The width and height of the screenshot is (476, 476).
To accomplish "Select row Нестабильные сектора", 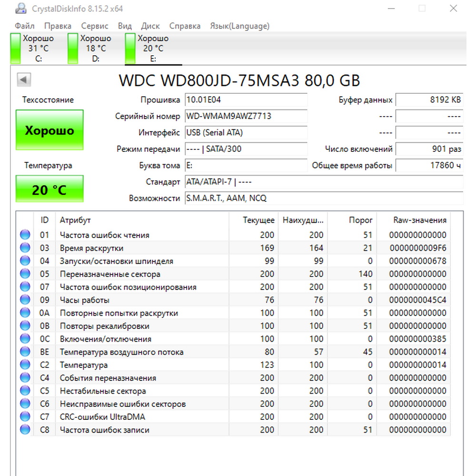I will tap(234, 391).
